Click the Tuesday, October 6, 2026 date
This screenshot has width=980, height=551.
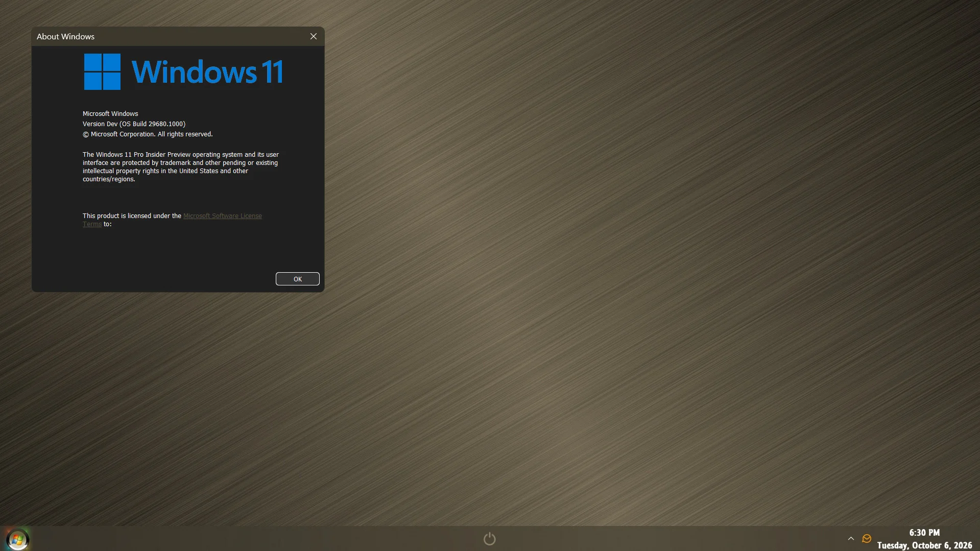click(x=924, y=545)
